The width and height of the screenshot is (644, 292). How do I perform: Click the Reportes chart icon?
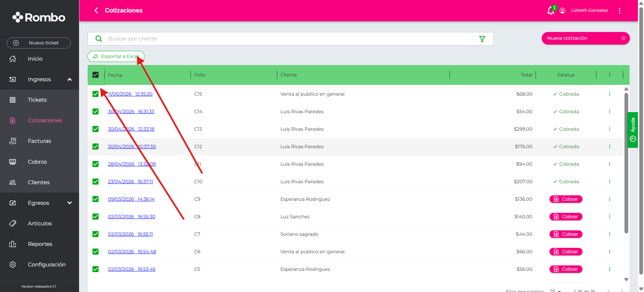click(x=12, y=244)
